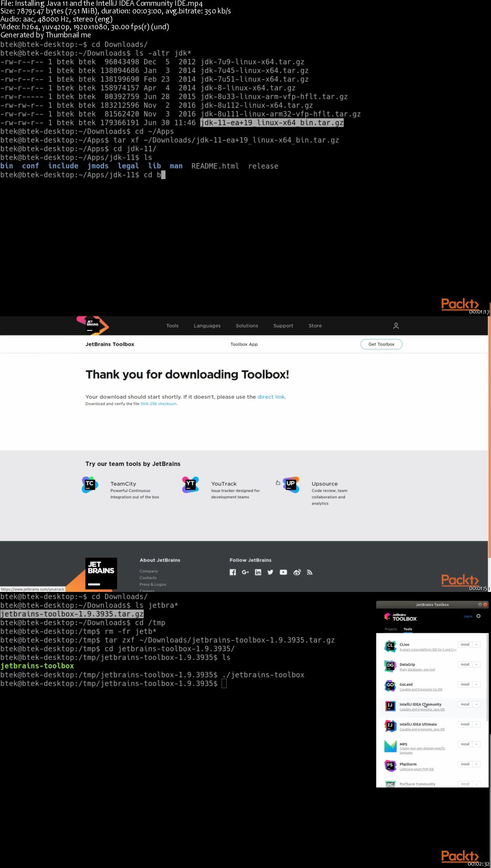
Task: Open JetBrains Weibo icon
Action: click(297, 572)
